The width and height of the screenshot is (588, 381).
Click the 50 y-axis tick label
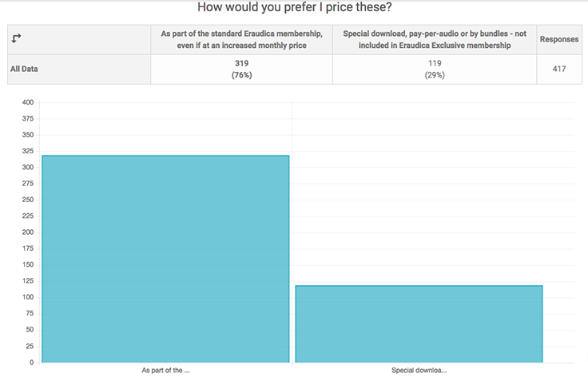click(x=30, y=330)
